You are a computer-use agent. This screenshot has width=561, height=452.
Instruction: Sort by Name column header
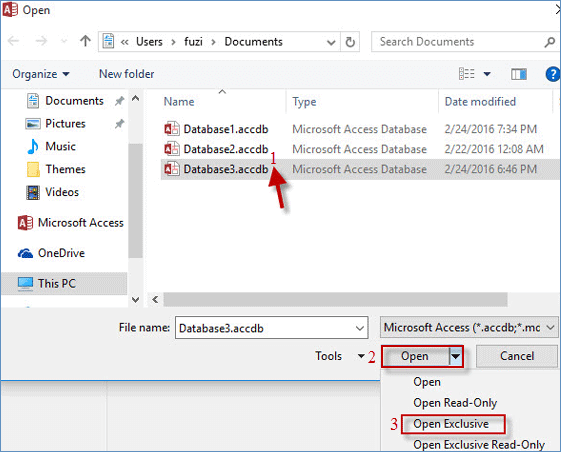pos(179,102)
